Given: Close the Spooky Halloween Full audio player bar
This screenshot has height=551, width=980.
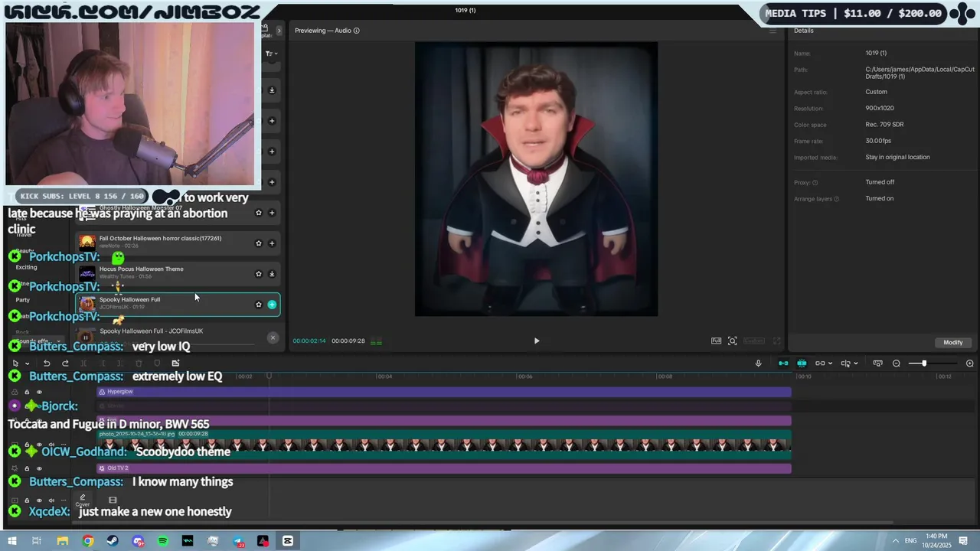Looking at the screenshot, I should coord(273,337).
